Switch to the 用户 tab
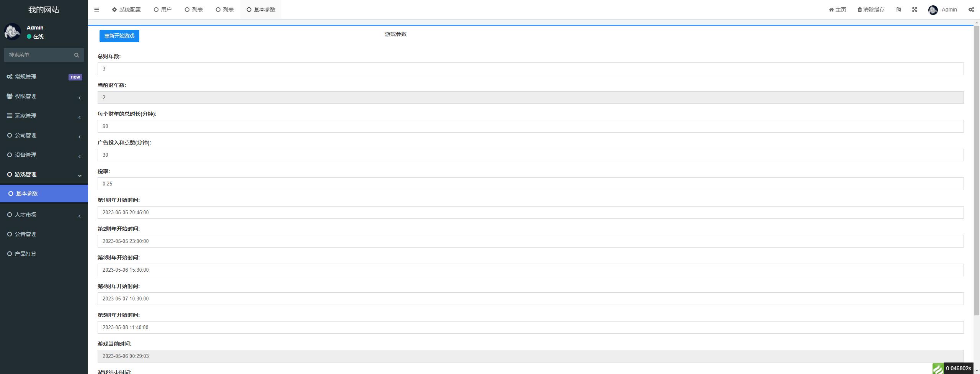Viewport: 980px width, 374px height. click(x=163, y=10)
